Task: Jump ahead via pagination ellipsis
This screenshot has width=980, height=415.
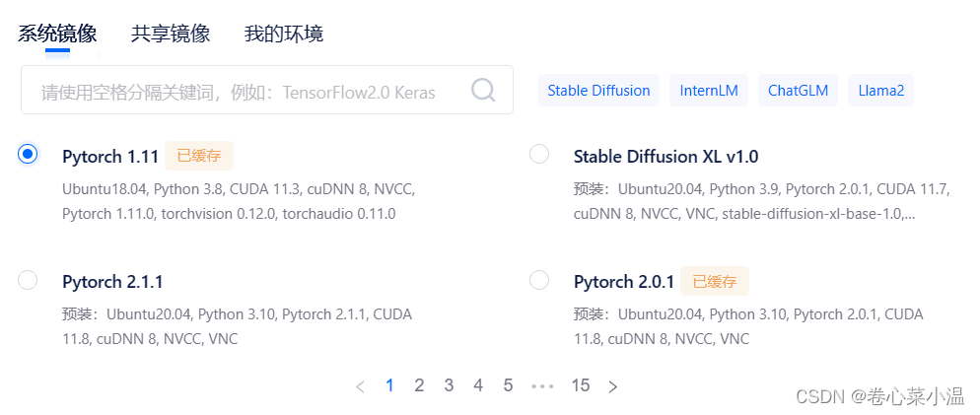Action: point(542,386)
